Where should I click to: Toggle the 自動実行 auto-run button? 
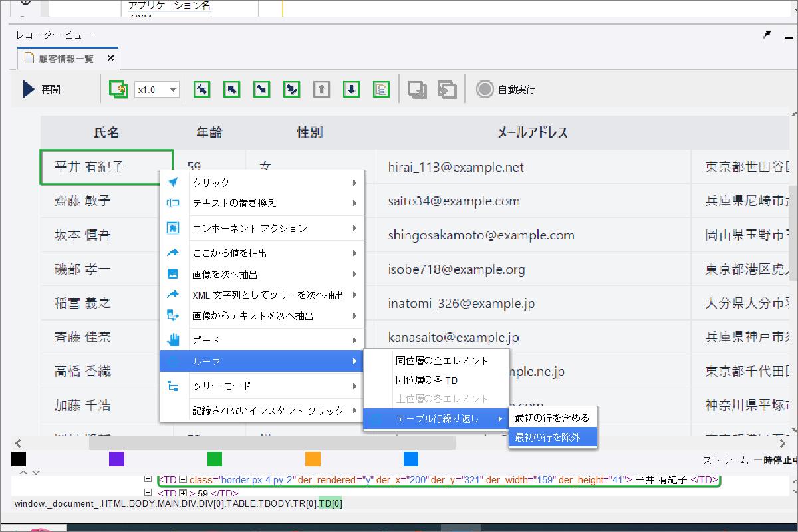506,89
